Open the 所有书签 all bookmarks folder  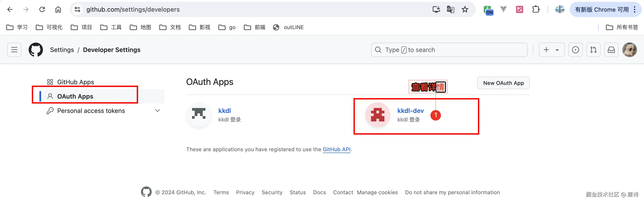click(x=622, y=27)
